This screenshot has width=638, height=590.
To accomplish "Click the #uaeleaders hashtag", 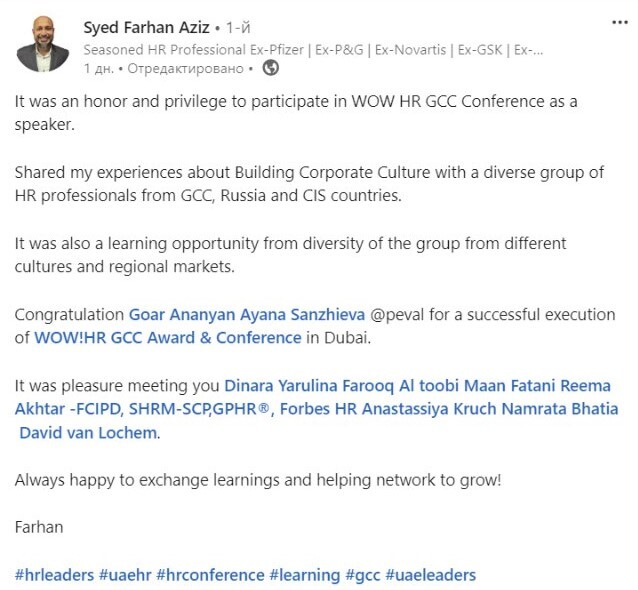I will pyautogui.click(x=430, y=575).
